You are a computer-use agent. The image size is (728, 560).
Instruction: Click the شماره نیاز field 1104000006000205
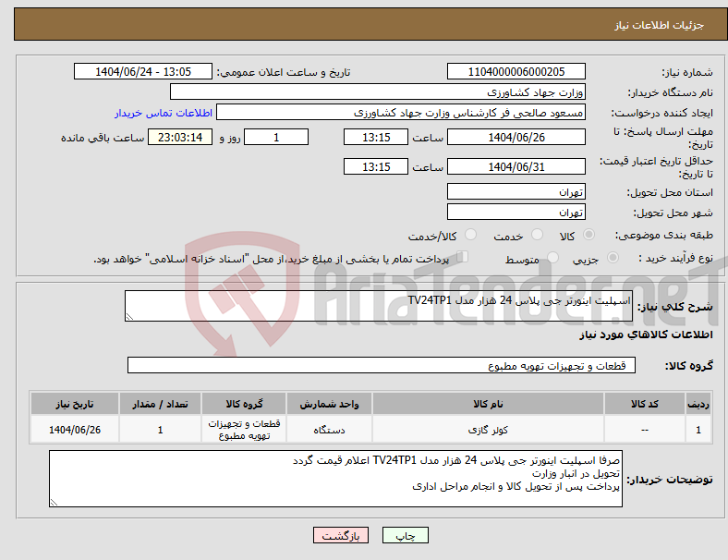pyautogui.click(x=516, y=72)
